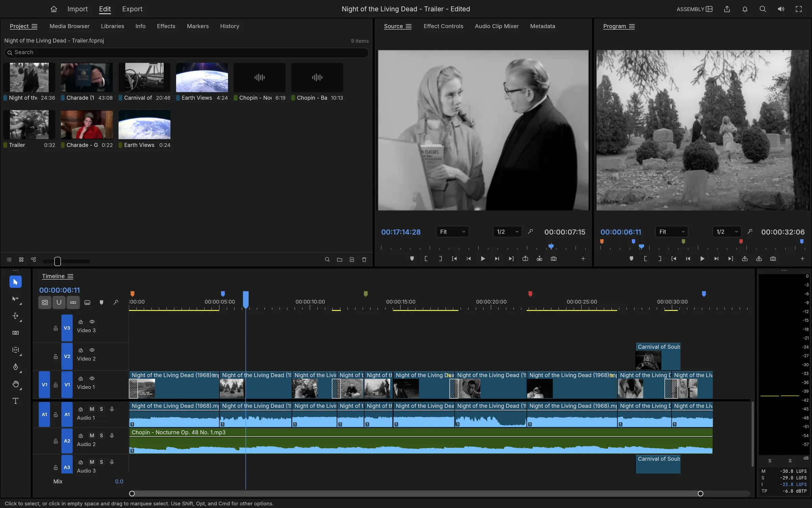Capture frame with Program monitor camera icon
The height and width of the screenshot is (508, 812).
773,259
